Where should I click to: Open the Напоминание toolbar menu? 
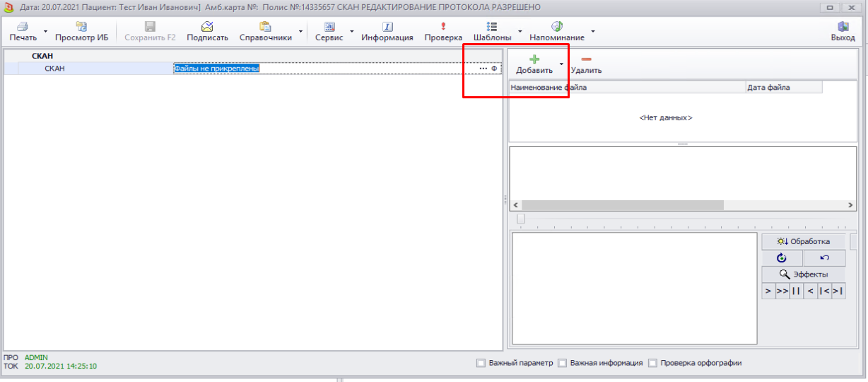point(556,31)
